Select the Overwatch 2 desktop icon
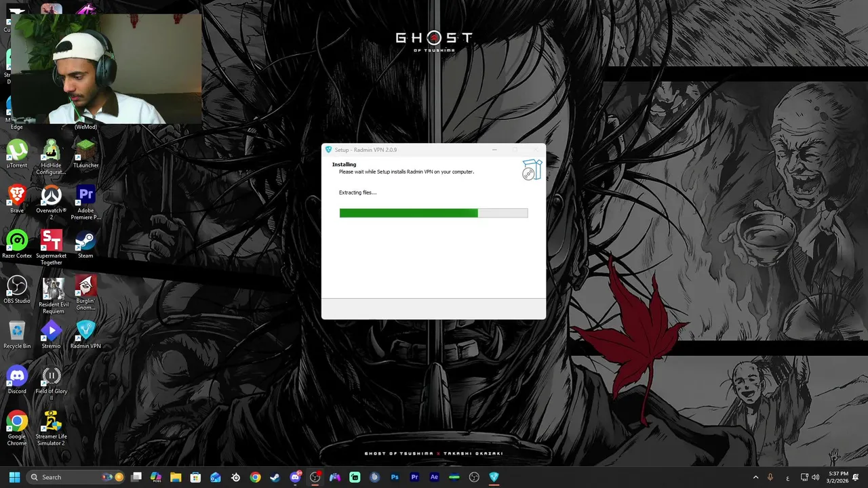868x488 pixels. [52, 203]
